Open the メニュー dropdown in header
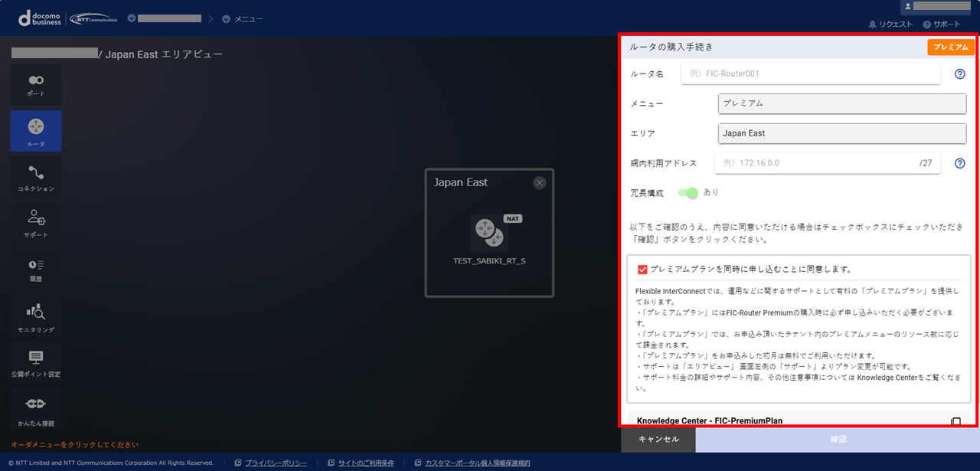980x471 pixels. [x=243, y=18]
